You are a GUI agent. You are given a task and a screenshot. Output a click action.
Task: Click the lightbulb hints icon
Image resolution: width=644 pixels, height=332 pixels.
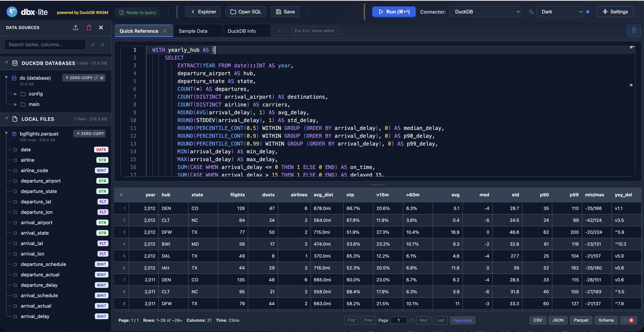(x=634, y=31)
